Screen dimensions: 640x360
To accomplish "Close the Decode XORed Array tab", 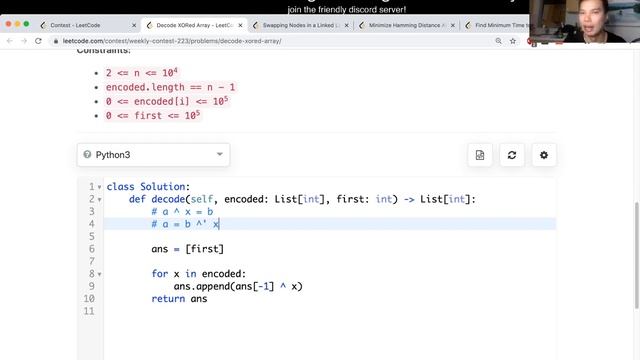I will 240,25.
